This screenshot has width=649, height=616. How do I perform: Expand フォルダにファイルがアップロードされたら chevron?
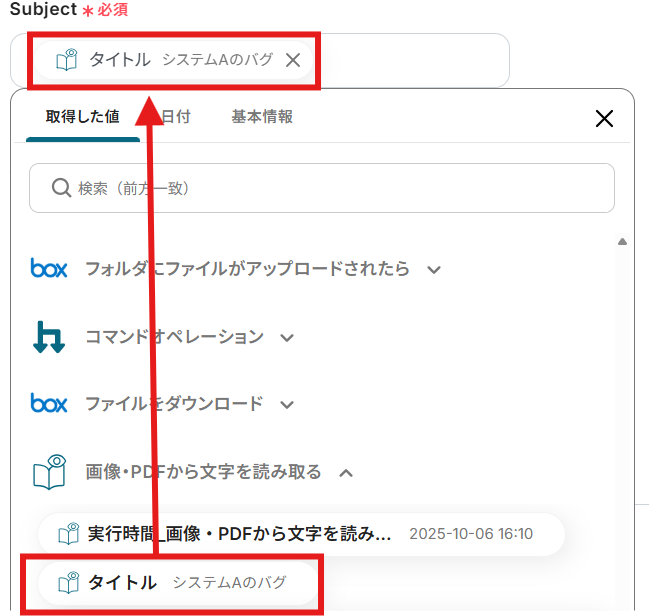(434, 270)
